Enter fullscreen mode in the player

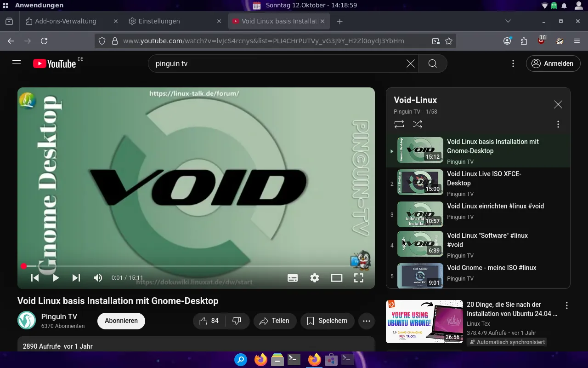click(x=359, y=278)
